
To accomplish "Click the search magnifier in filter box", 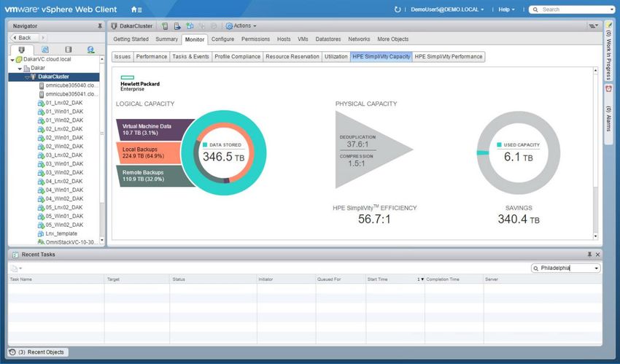I will tap(536, 268).
